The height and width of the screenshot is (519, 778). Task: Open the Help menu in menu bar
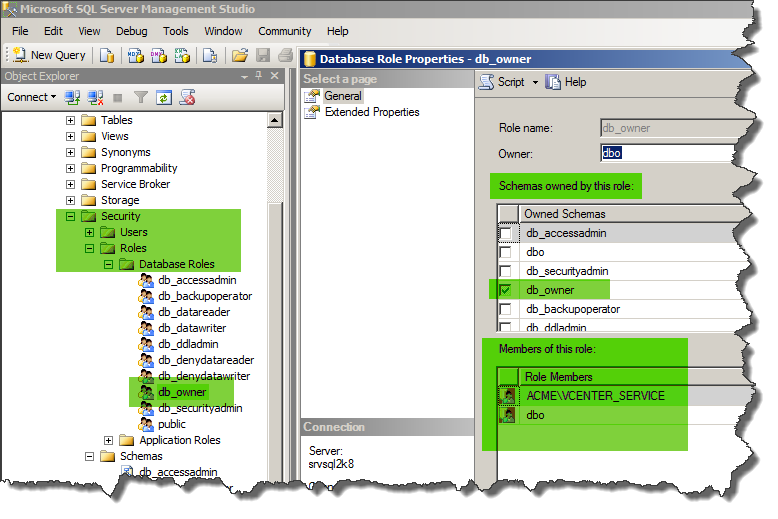point(337,31)
